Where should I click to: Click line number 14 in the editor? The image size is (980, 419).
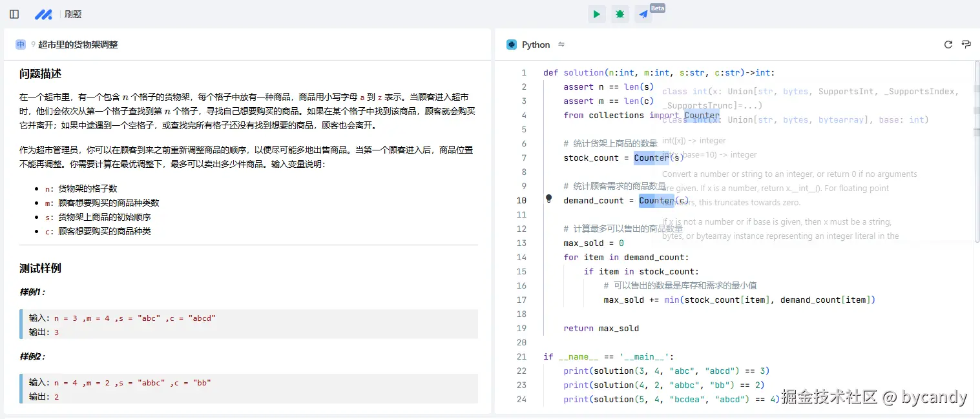(521, 257)
